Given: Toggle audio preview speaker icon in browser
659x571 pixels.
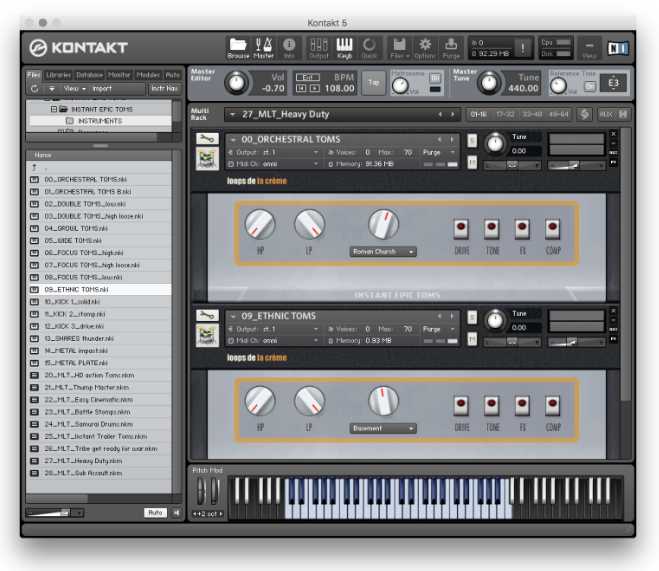Looking at the screenshot, I should (x=177, y=513).
